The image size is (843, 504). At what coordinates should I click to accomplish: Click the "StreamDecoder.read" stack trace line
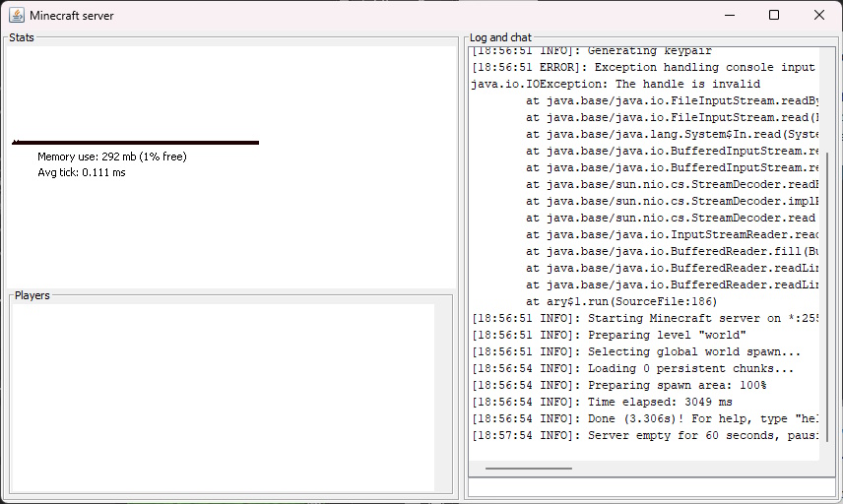pos(671,218)
